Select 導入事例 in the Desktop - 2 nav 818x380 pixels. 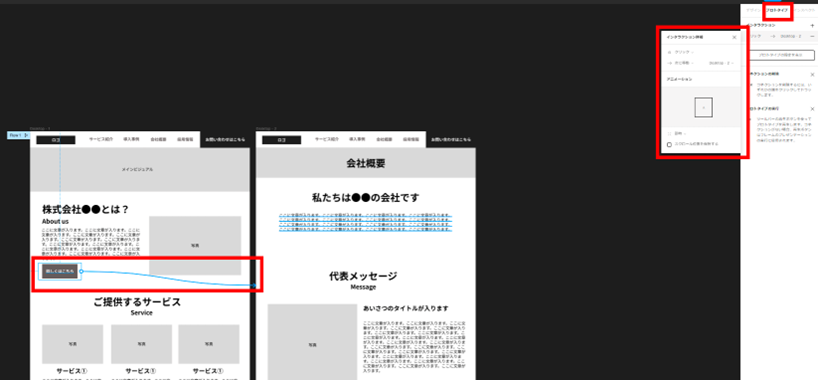pos(357,139)
